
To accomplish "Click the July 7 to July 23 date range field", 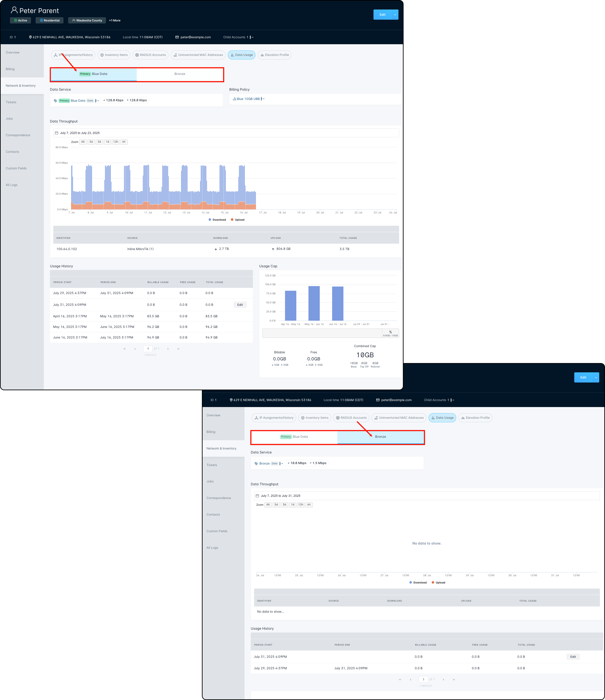I will pyautogui.click(x=226, y=133).
